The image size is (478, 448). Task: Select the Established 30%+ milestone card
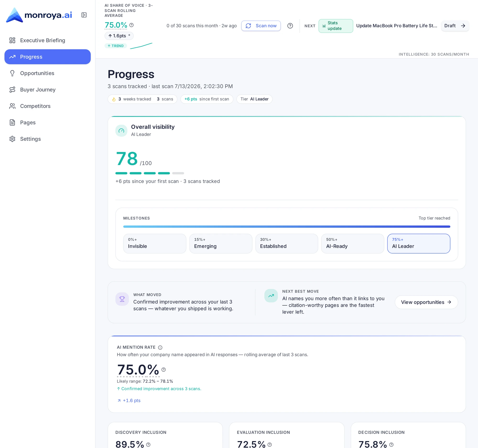point(287,243)
